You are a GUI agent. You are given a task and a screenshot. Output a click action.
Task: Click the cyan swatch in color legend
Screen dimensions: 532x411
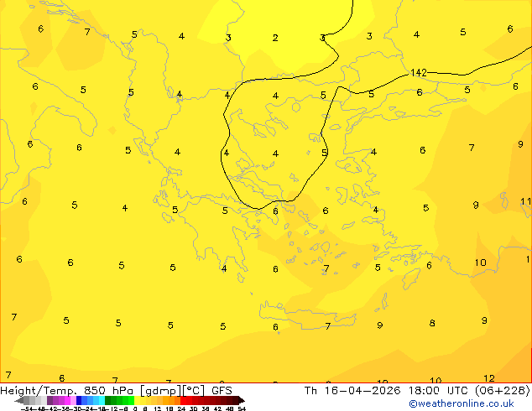[102, 400]
